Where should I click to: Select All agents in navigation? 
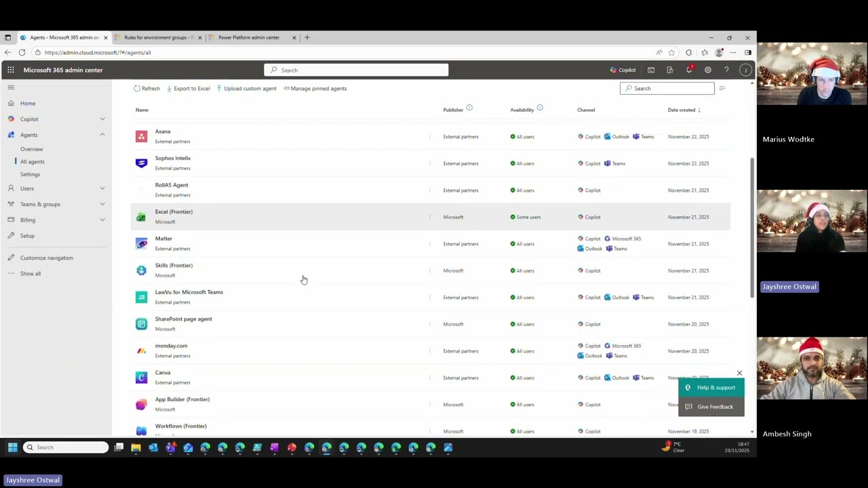point(33,161)
